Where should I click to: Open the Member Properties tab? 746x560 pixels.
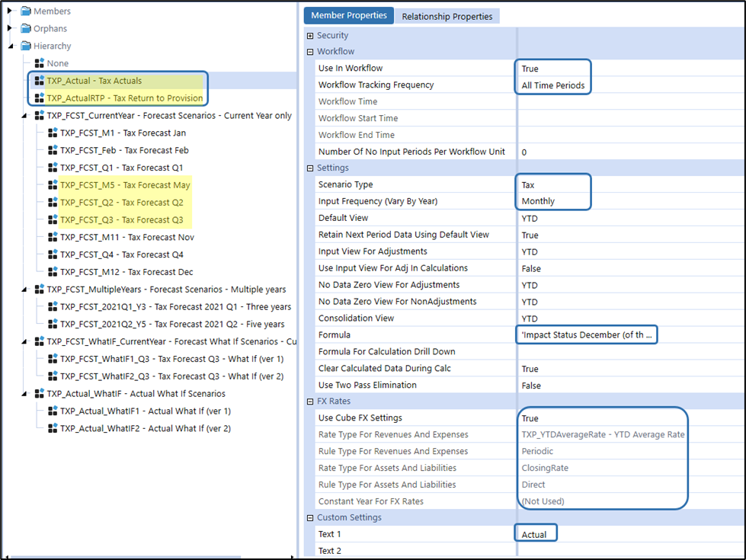[348, 16]
